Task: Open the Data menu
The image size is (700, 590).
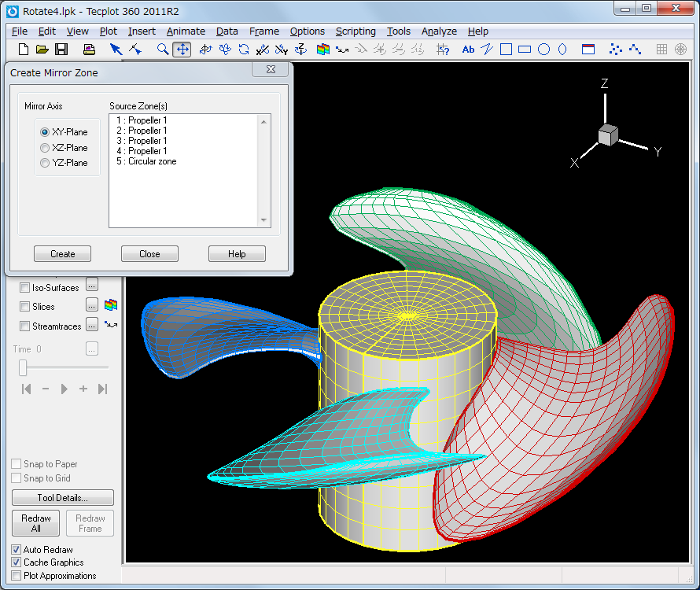Action: point(227,31)
